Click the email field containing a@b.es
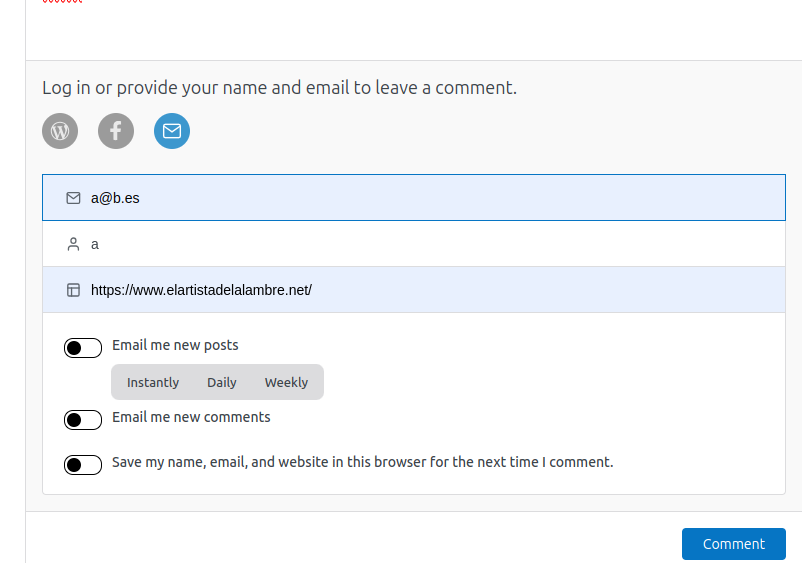 [430, 198]
